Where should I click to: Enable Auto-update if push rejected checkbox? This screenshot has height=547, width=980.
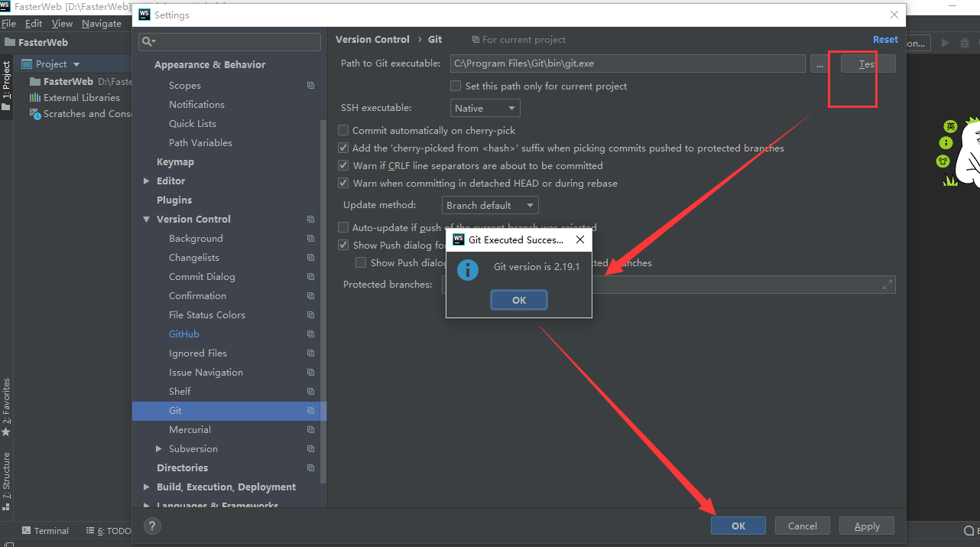343,227
